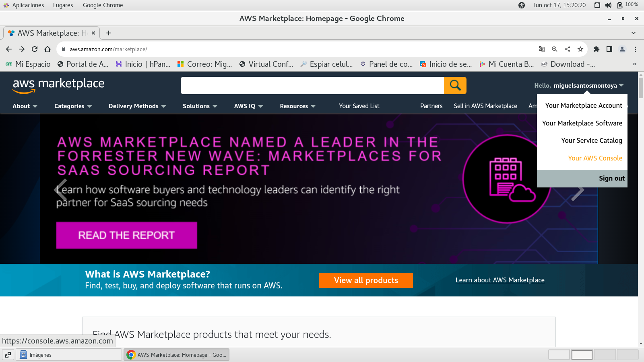Select Your Marketplace Software menu entry
The width and height of the screenshot is (644, 362).
click(582, 123)
